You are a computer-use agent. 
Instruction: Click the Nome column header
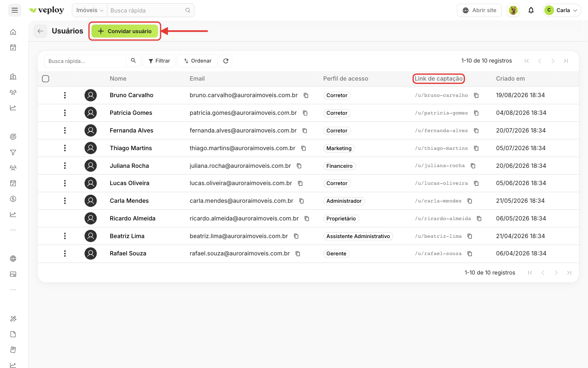pos(118,79)
